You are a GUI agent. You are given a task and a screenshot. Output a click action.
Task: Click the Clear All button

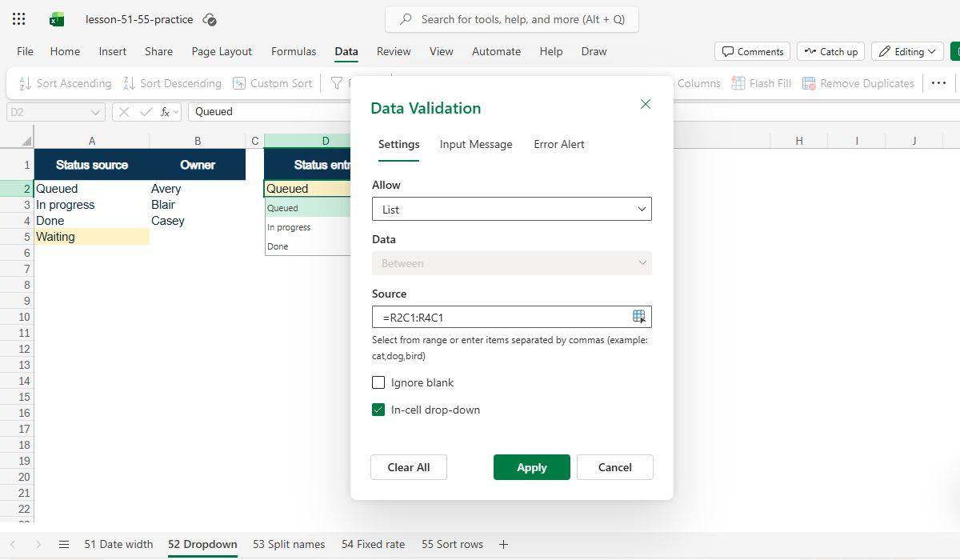tap(409, 467)
